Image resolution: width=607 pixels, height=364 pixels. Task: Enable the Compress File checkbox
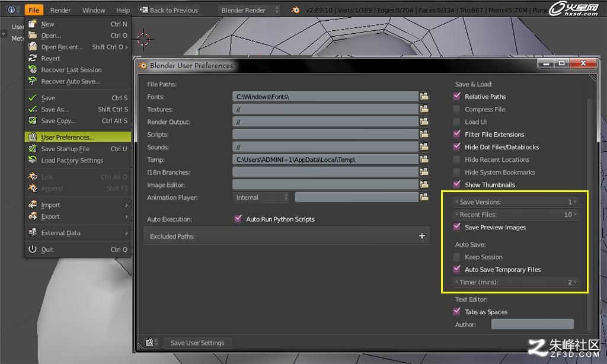coord(457,109)
